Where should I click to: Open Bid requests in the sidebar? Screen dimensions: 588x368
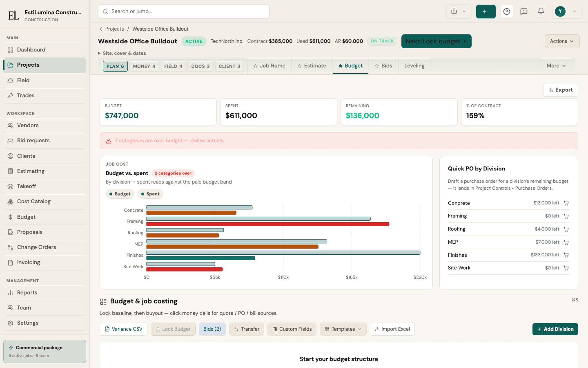click(x=45, y=141)
